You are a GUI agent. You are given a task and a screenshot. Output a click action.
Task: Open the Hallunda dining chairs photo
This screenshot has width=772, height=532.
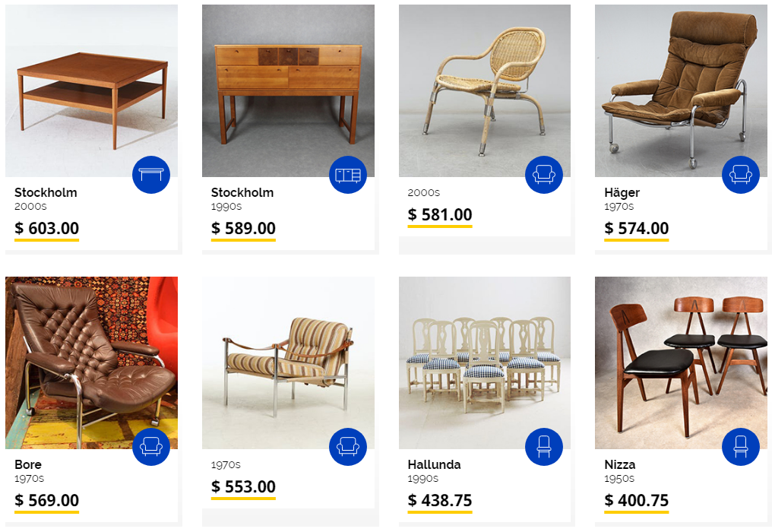pyautogui.click(x=485, y=363)
